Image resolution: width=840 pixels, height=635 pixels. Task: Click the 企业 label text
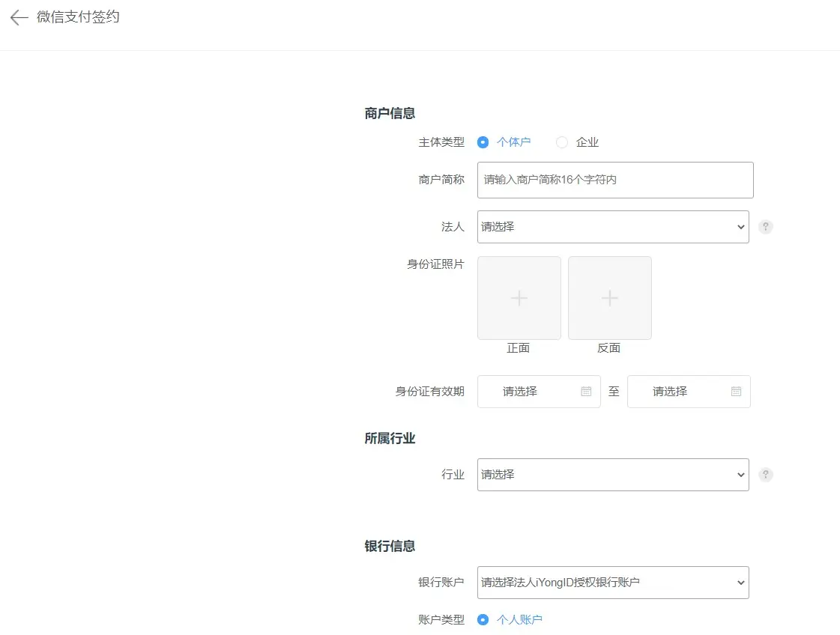tap(587, 142)
